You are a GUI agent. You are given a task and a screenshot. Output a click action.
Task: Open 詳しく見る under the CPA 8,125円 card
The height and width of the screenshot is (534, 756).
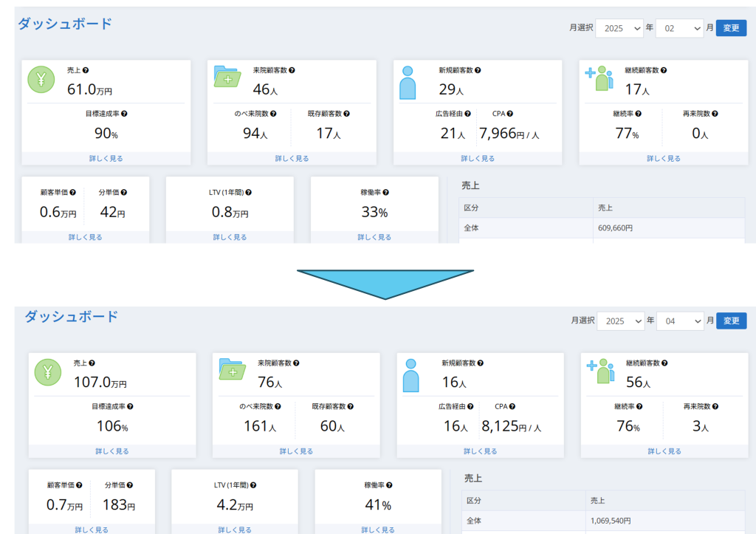point(480,451)
